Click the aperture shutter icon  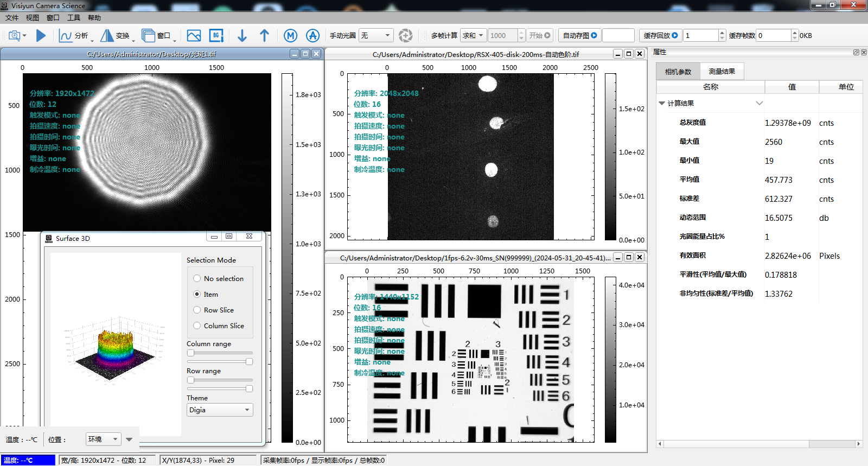(x=405, y=36)
